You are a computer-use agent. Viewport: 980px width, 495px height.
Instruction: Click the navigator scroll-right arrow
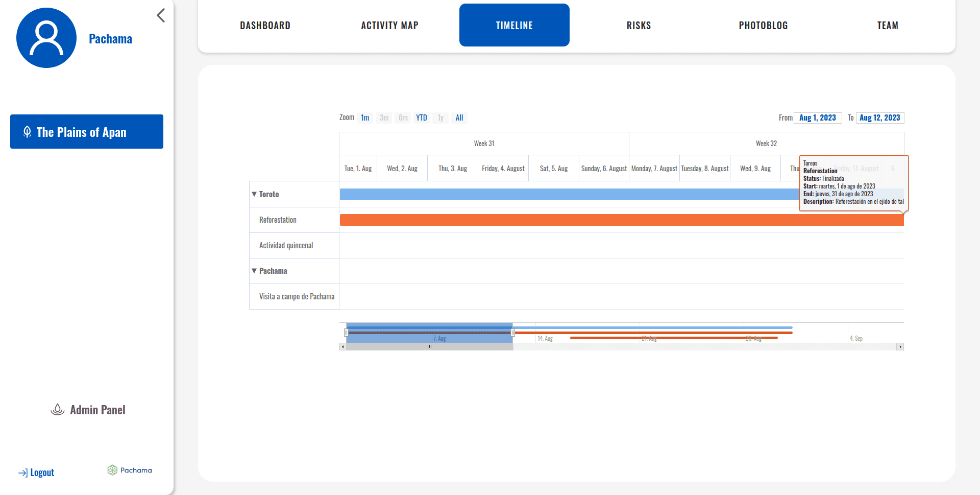click(900, 347)
